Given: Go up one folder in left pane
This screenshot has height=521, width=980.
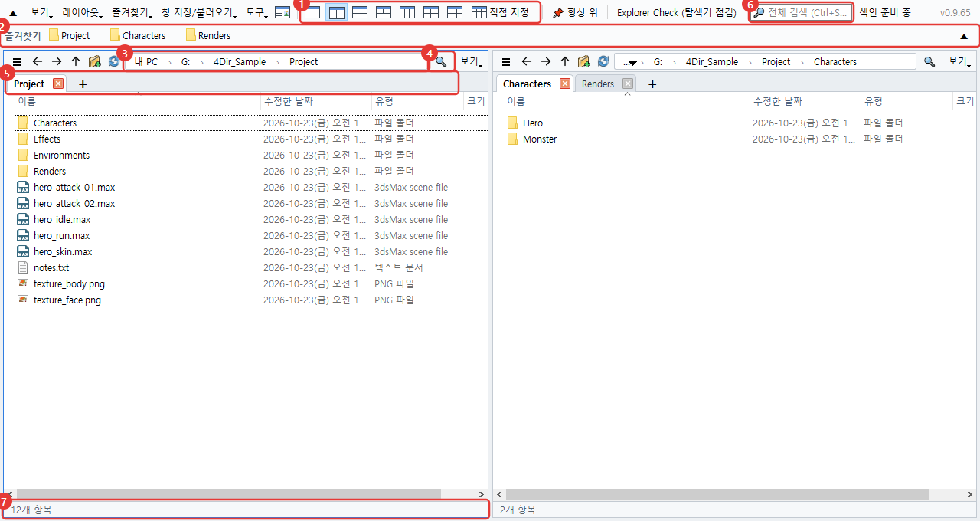Looking at the screenshot, I should click(x=76, y=61).
